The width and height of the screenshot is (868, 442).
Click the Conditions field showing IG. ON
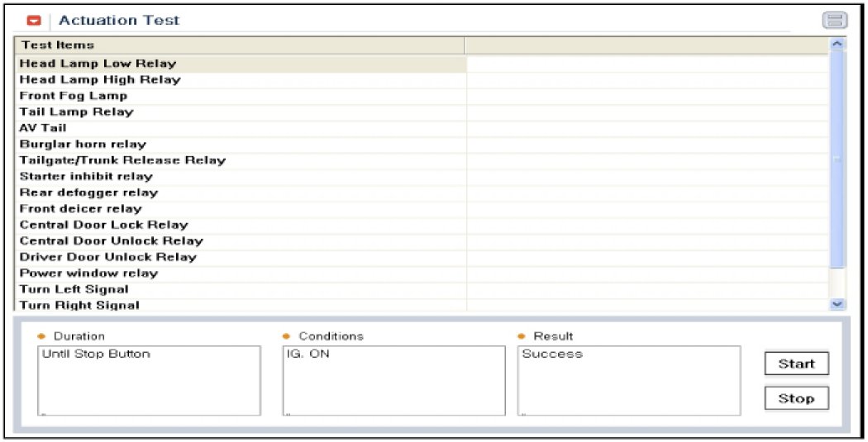[393, 380]
